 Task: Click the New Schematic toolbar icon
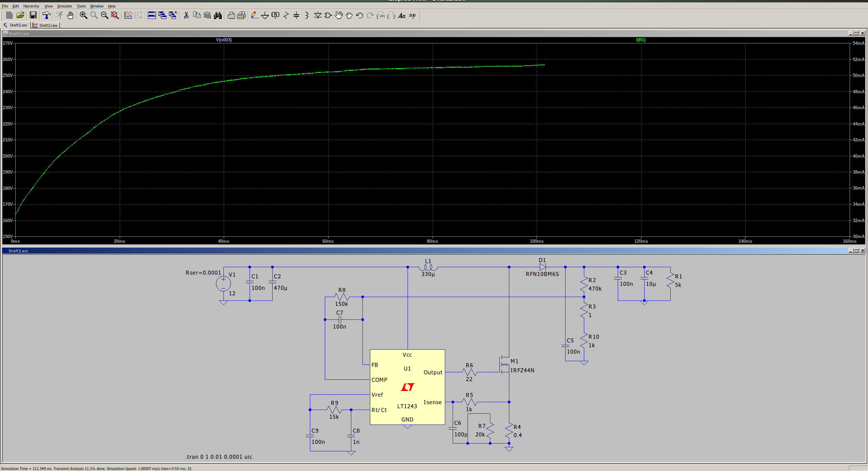(9, 15)
